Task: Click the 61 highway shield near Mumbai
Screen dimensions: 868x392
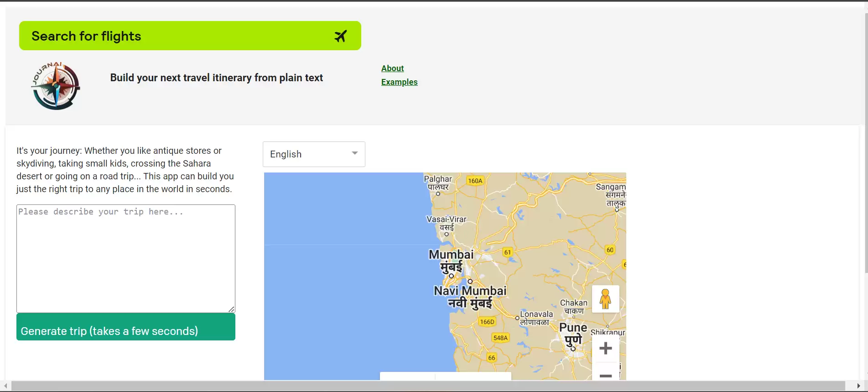Action: 507,252
